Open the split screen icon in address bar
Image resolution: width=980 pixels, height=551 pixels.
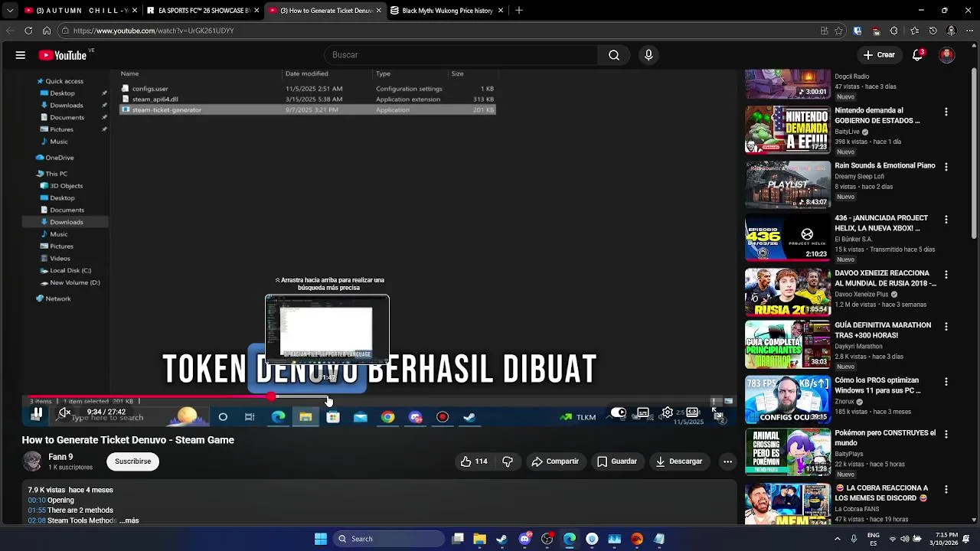pos(824,31)
